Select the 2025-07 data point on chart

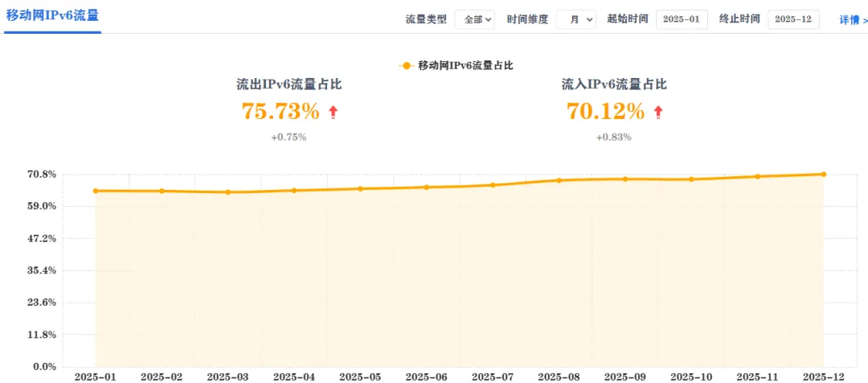click(x=493, y=184)
